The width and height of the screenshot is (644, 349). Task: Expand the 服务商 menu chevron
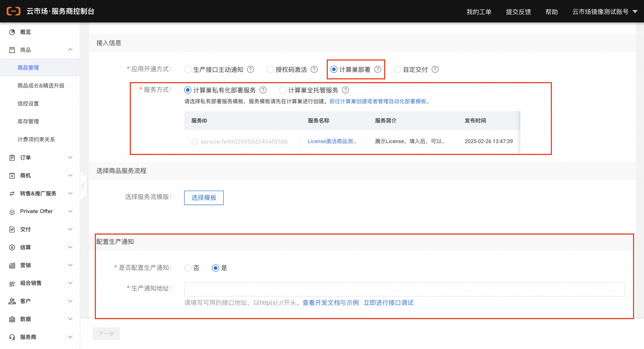(x=71, y=337)
